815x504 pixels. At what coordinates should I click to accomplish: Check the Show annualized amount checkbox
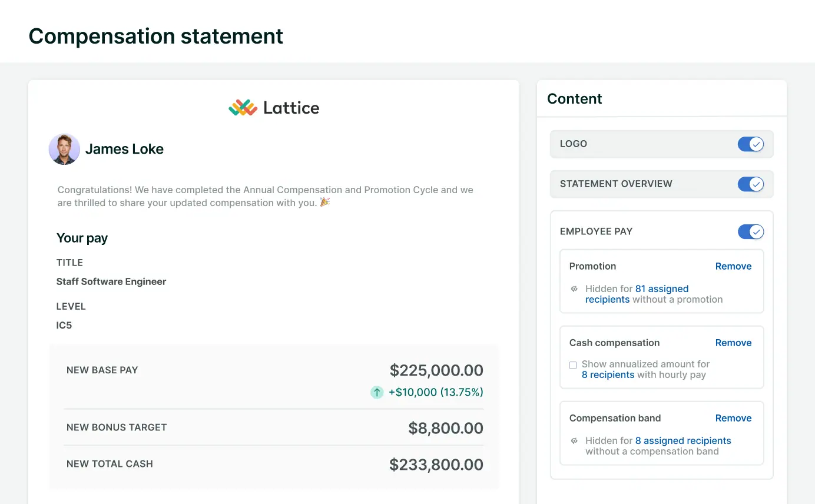(x=573, y=365)
